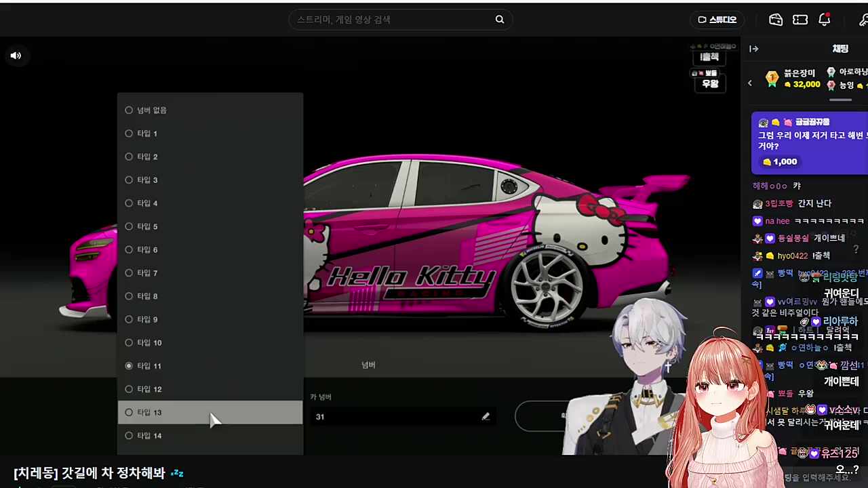Click chat username na hee
The width and height of the screenshot is (868, 488).
pos(777,221)
